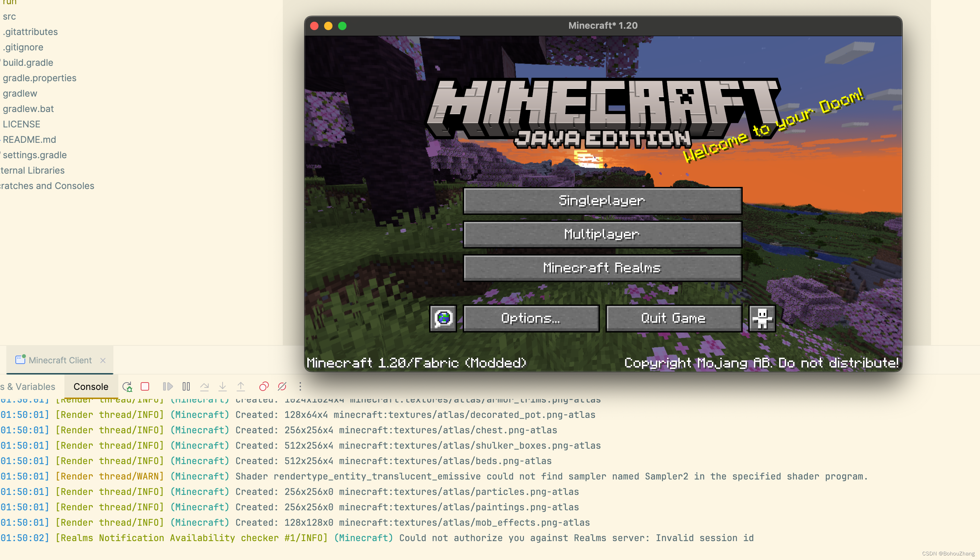
Task: Select the gradlew file
Action: coord(20,93)
